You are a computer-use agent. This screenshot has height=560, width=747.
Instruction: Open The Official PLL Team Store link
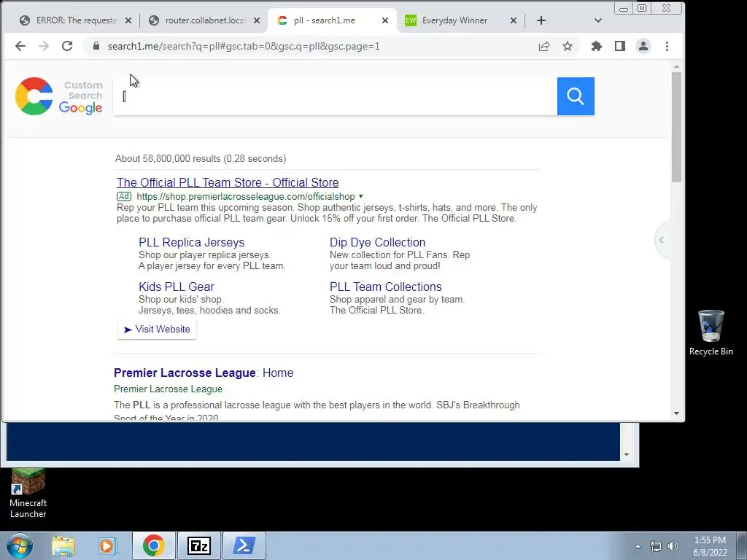(x=228, y=182)
